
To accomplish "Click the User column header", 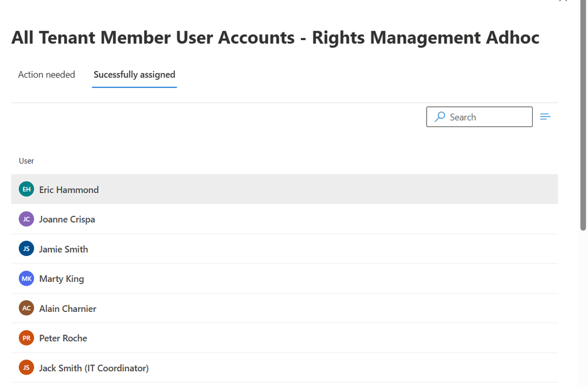I will pos(26,161).
